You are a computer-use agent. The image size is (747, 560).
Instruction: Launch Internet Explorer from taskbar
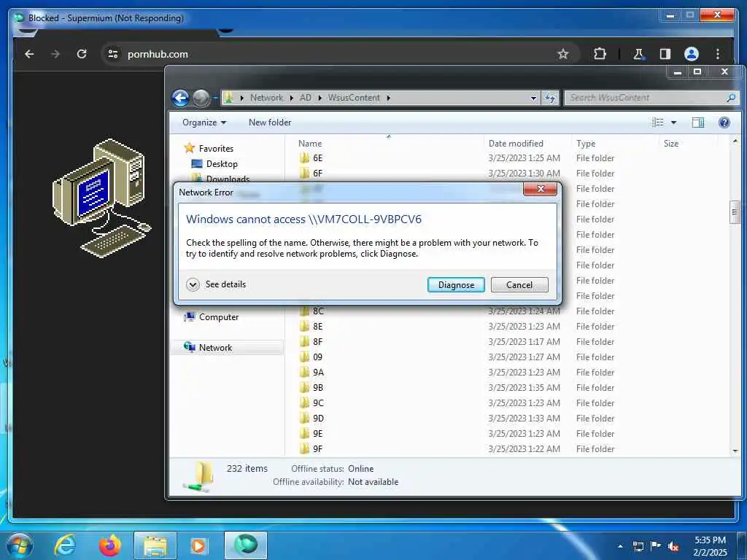[65, 545]
